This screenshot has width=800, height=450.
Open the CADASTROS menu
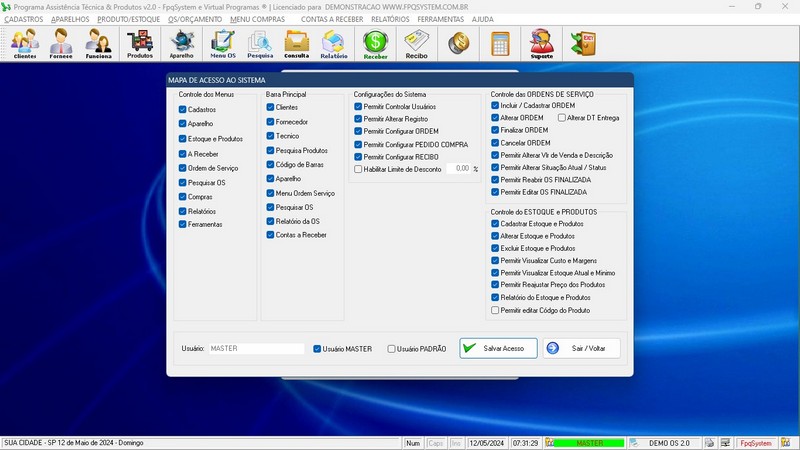[x=23, y=19]
